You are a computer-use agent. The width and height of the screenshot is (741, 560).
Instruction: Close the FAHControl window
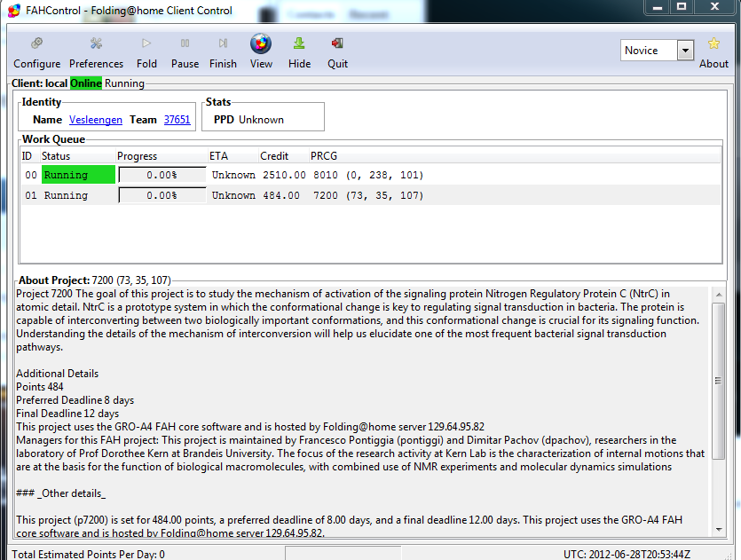click(715, 7)
